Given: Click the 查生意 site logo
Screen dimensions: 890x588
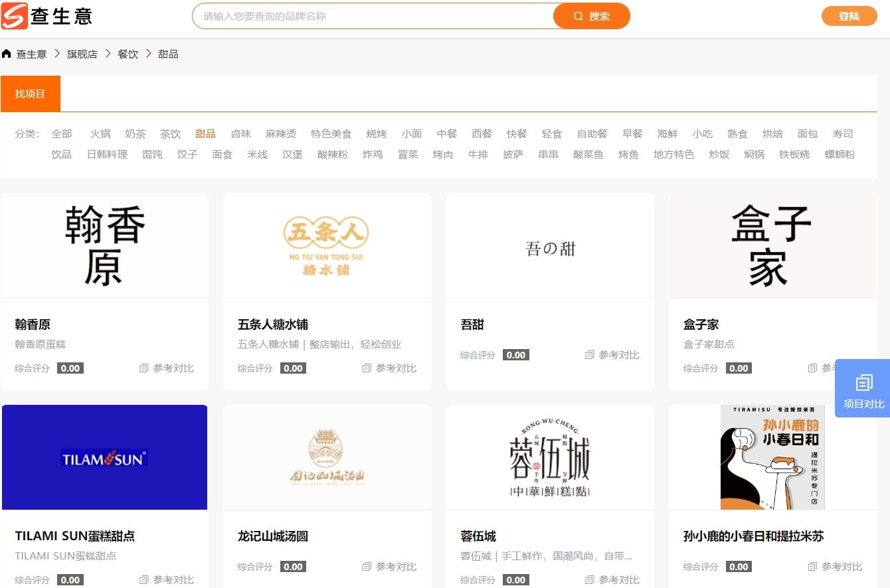Looking at the screenshot, I should 46,16.
